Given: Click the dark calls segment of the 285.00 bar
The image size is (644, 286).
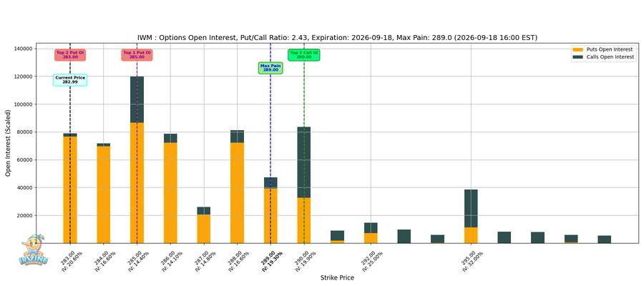Looking at the screenshot, I should (137, 99).
